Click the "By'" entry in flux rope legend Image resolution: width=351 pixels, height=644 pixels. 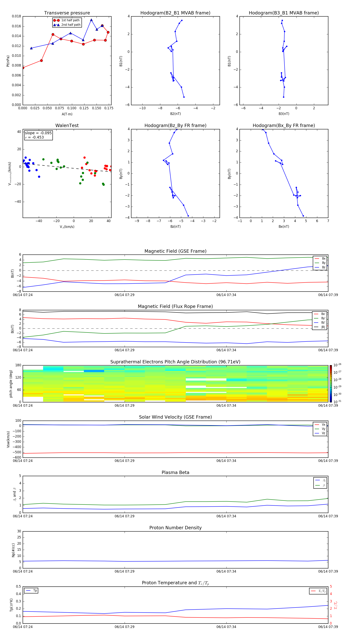320,318
